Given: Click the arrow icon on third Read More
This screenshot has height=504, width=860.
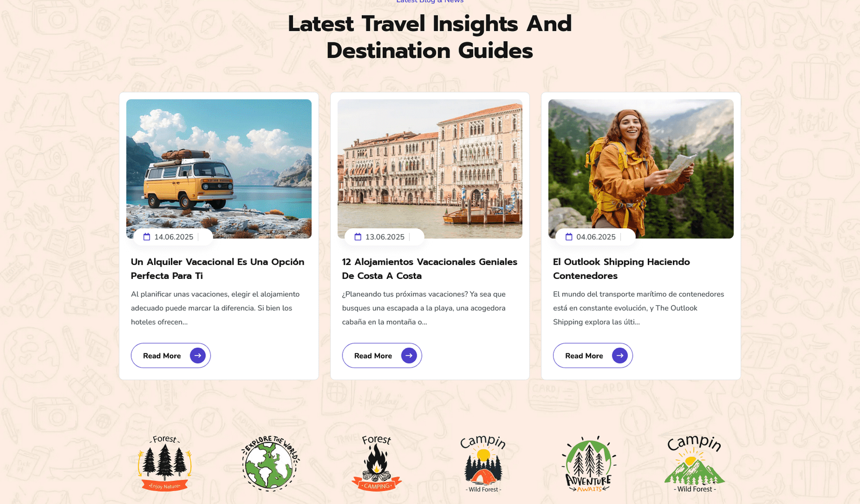Looking at the screenshot, I should (620, 356).
